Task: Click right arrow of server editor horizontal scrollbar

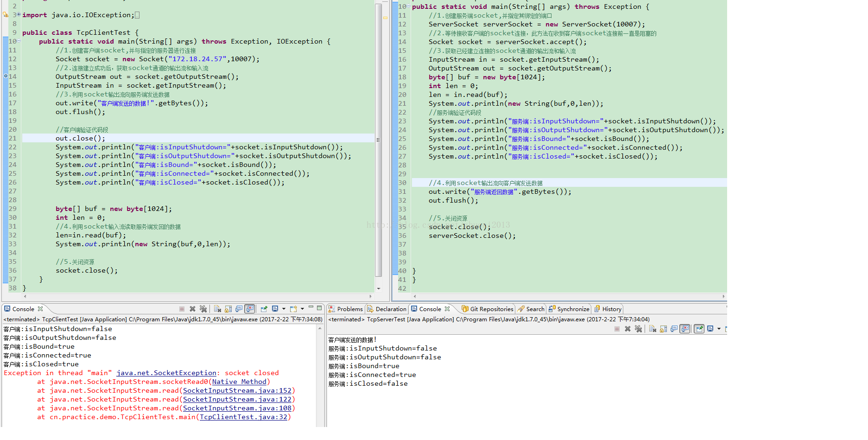Action: click(723, 296)
